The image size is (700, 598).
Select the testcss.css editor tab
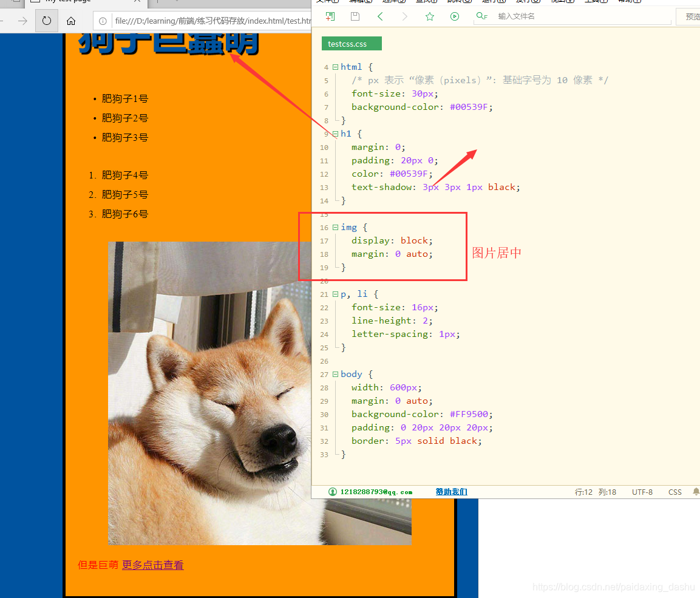coord(352,44)
